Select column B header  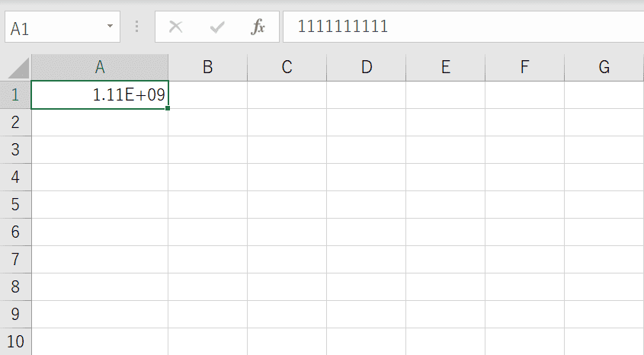(208, 67)
